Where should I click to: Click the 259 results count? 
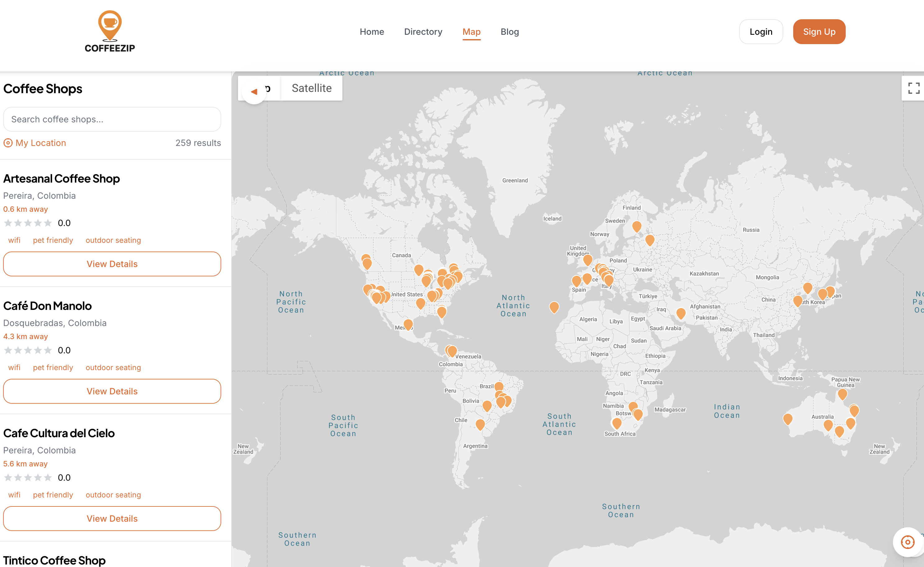point(198,143)
